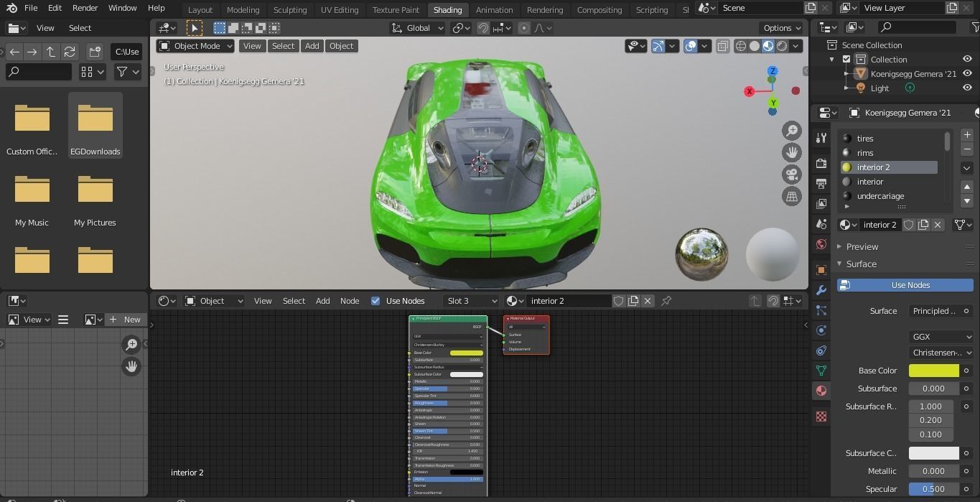Open the Modifiers properties tab
This screenshot has width=980, height=502.
821,290
